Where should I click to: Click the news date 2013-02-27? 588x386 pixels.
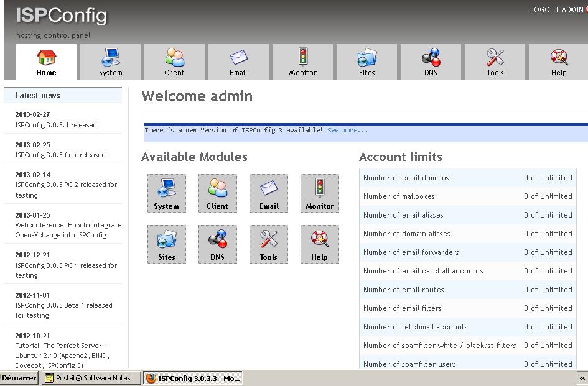pos(32,114)
